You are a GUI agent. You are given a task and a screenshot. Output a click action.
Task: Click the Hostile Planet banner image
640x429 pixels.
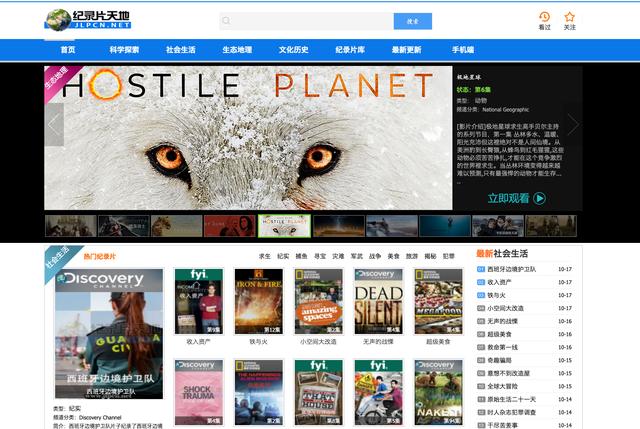coord(248,138)
